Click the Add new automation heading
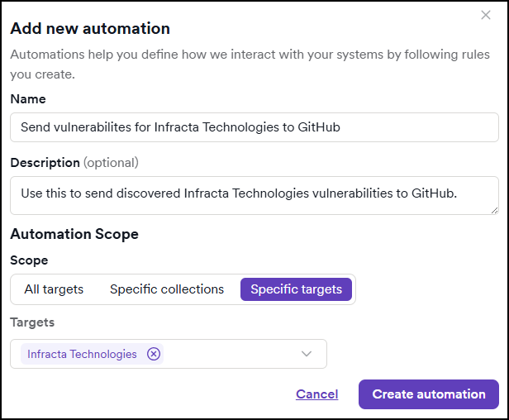Image resolution: width=509 pixels, height=420 pixels. (x=90, y=28)
